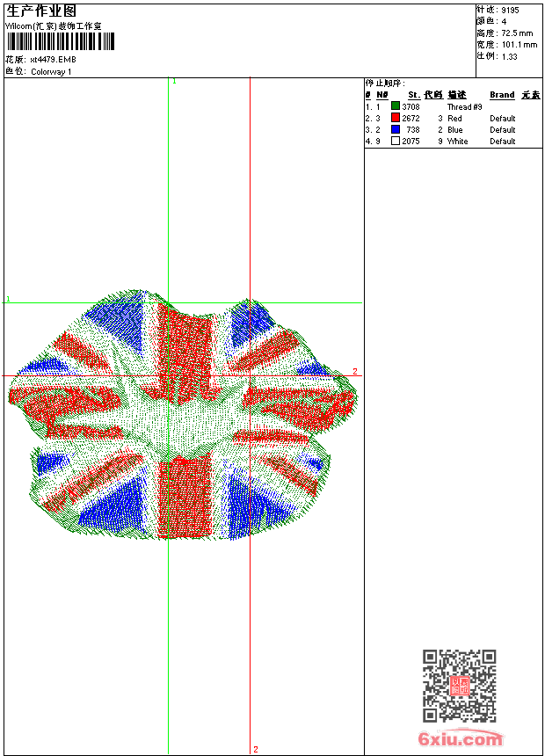Select the Blue description text
The width and height of the screenshot is (545, 756).
click(x=454, y=130)
